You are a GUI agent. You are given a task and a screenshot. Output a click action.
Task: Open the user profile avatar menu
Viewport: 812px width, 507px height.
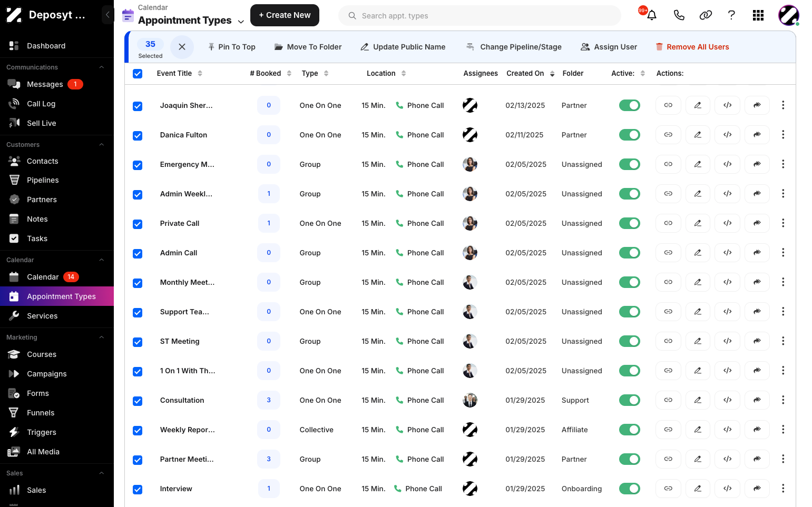click(789, 15)
